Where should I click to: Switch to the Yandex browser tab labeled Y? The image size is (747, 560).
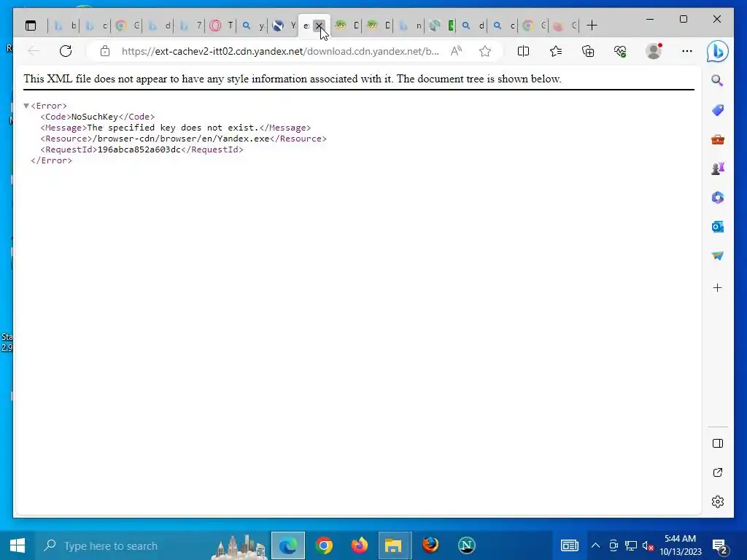pos(285,26)
